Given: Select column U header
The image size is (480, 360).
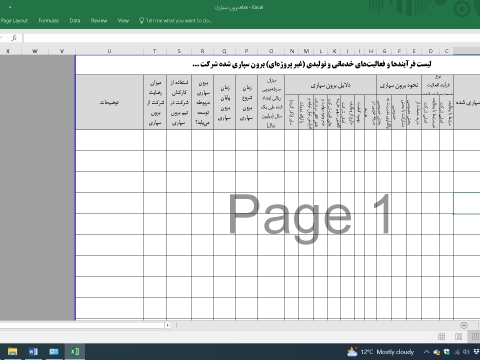Looking at the screenshot, I should pyautogui.click(x=109, y=51).
